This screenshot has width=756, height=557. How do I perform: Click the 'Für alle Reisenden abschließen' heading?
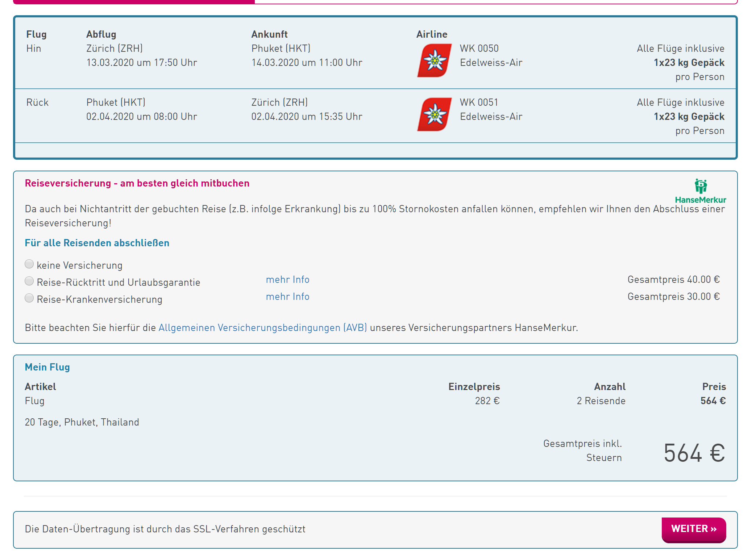(97, 243)
